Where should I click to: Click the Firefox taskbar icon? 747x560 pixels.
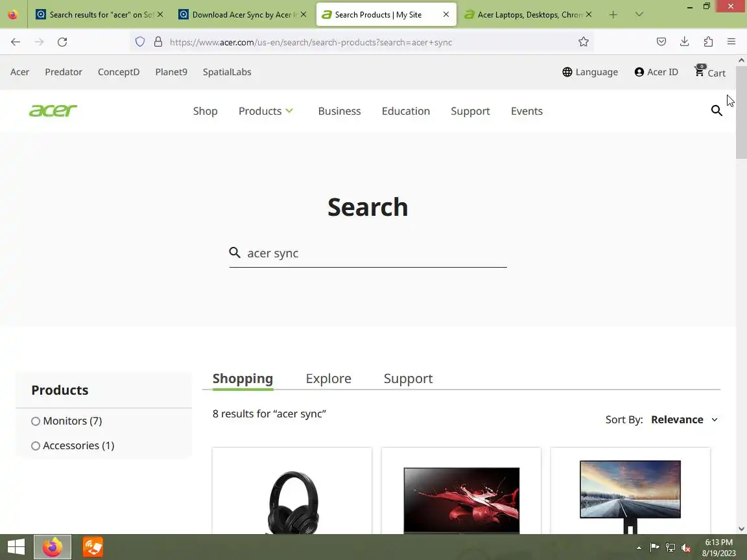point(53,547)
